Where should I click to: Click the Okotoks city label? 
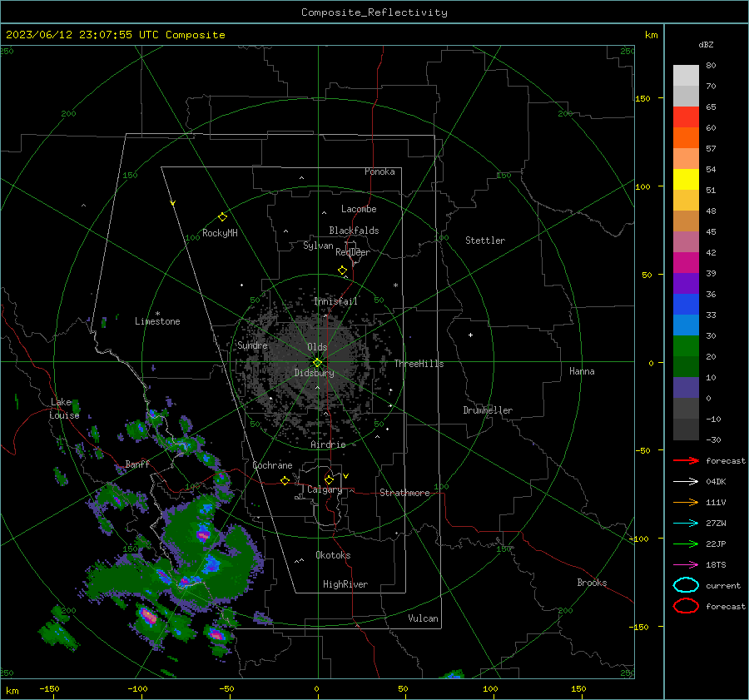click(x=333, y=555)
